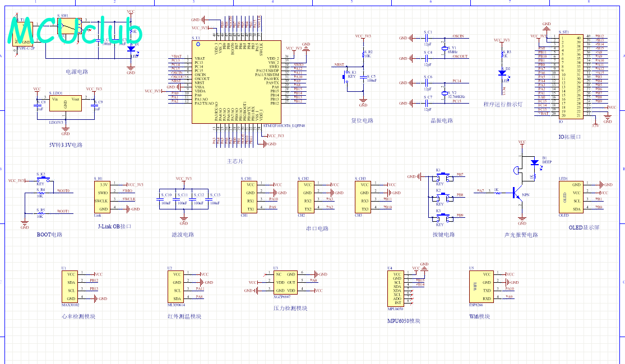Click the MLX90614 infrared temperature module

pos(177,287)
